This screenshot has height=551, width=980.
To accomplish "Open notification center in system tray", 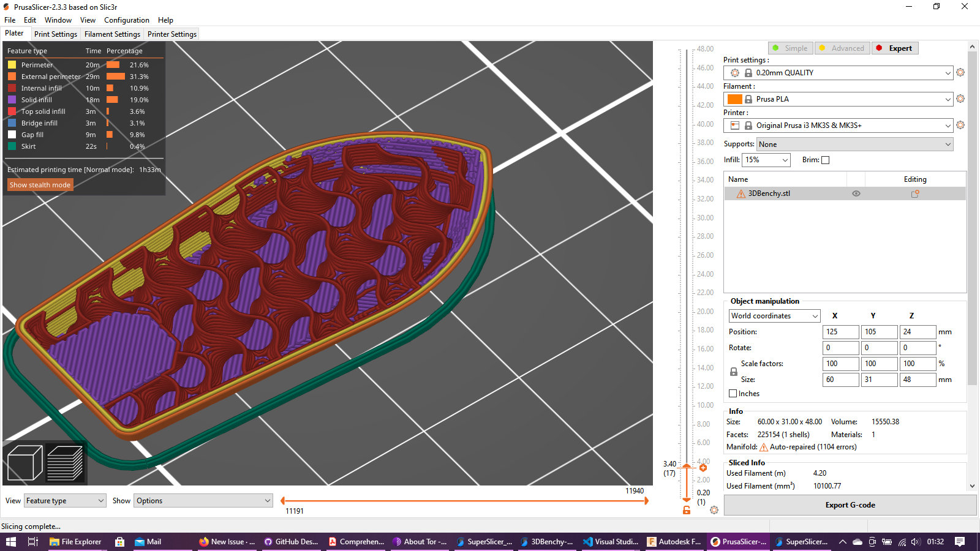I will (960, 542).
